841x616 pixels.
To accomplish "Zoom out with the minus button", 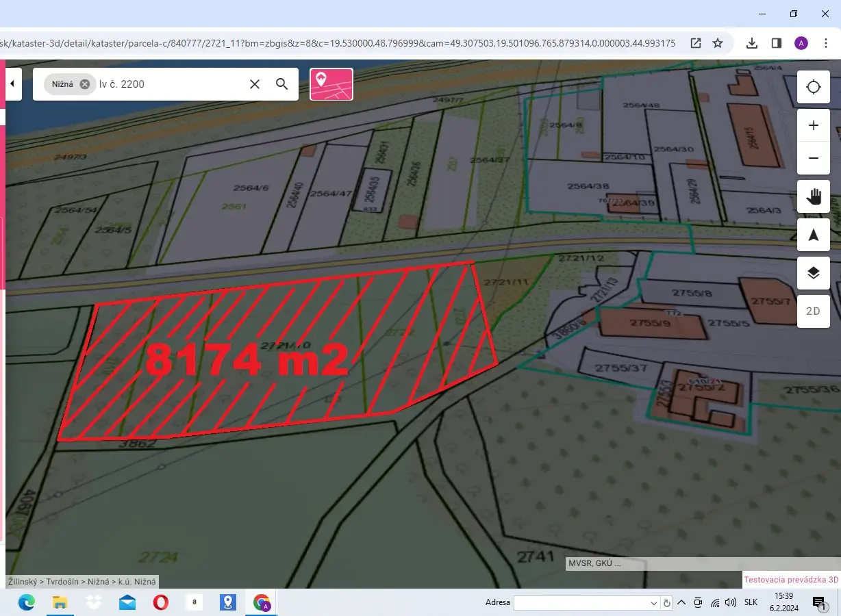I will 814,158.
